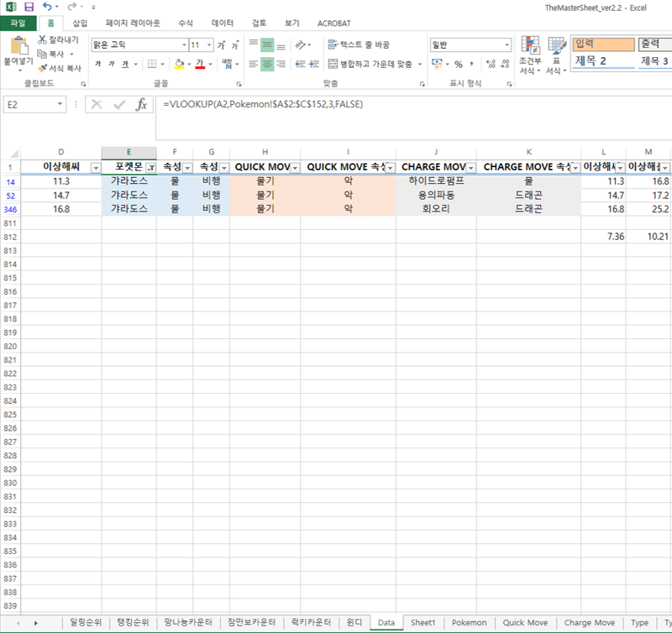672x633 pixels.
Task: Apply the 제목 2 cell style
Action: click(x=603, y=60)
